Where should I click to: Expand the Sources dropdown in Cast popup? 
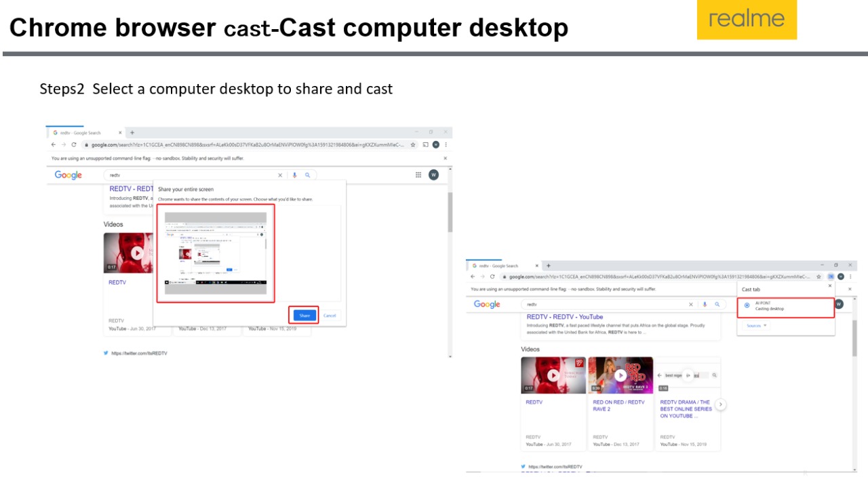(756, 326)
